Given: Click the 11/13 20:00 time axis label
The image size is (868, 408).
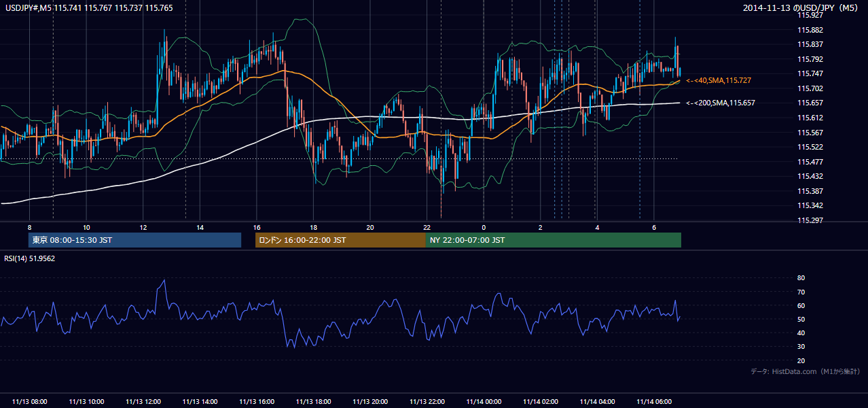Looking at the screenshot, I should (370, 401).
